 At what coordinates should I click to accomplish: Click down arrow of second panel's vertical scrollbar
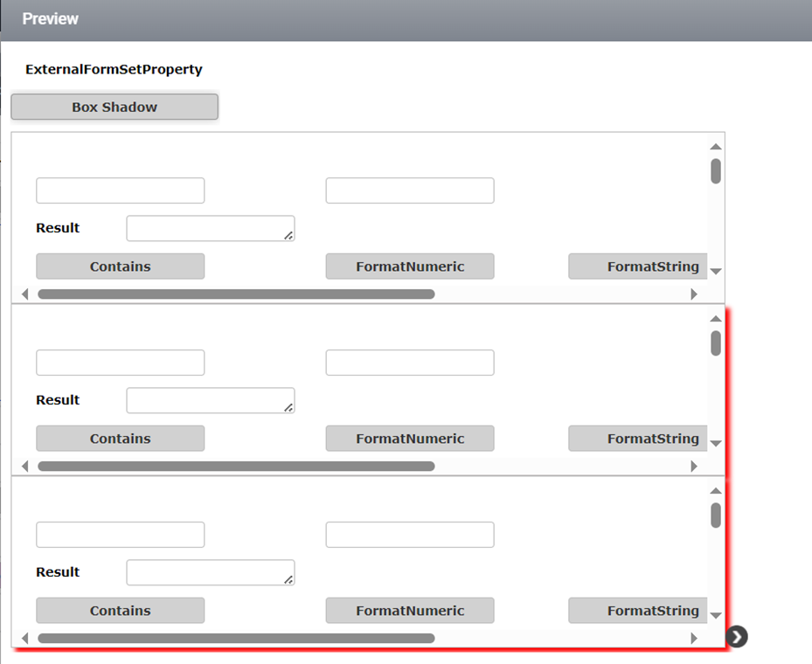point(716,444)
